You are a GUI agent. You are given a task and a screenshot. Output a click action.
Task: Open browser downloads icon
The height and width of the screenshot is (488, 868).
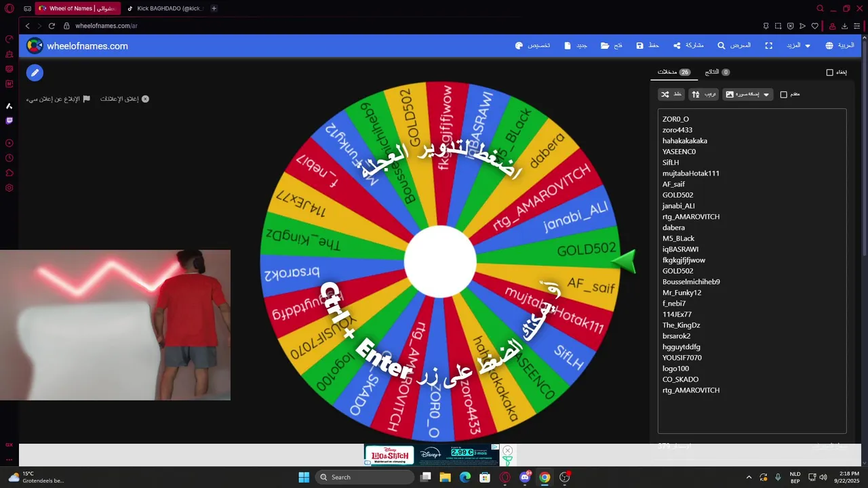pyautogui.click(x=845, y=26)
